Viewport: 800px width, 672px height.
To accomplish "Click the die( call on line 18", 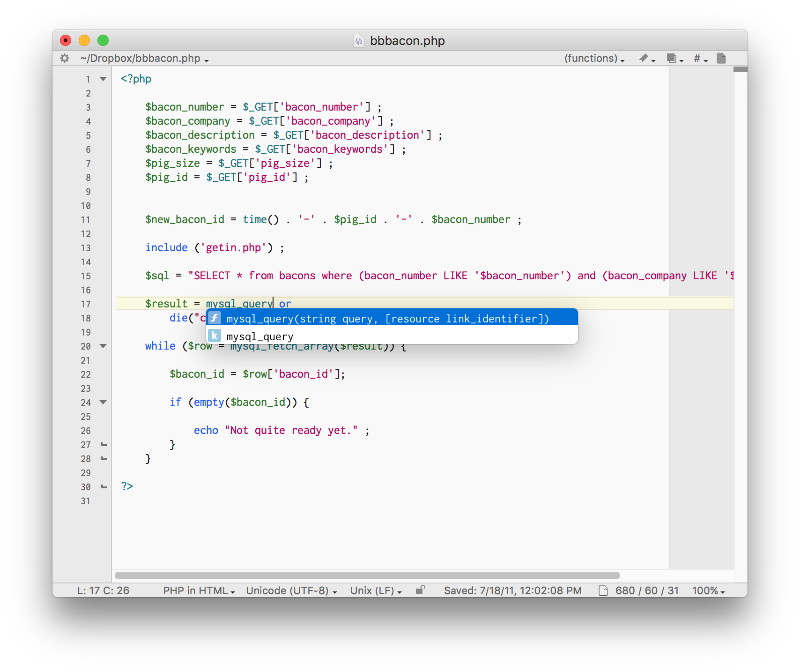I will (x=181, y=318).
